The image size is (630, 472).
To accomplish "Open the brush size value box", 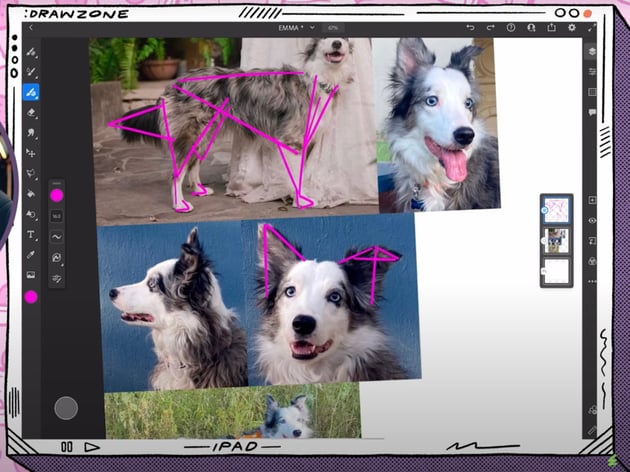I will (57, 216).
